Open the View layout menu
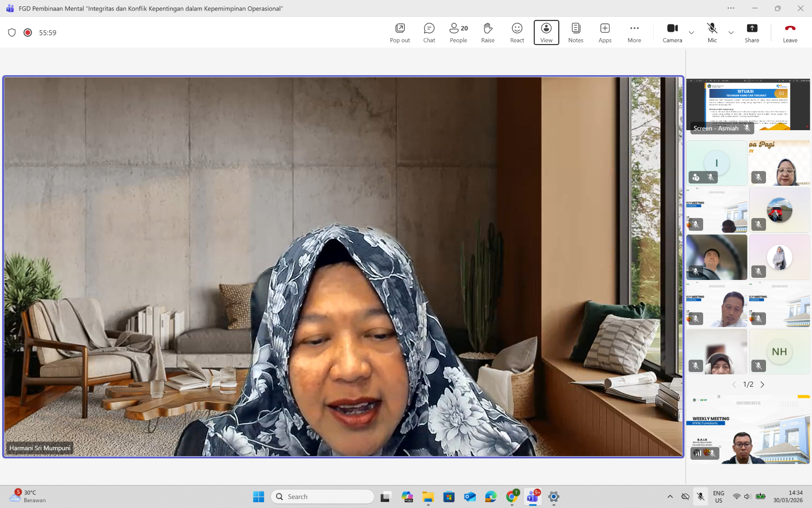 click(x=546, y=33)
